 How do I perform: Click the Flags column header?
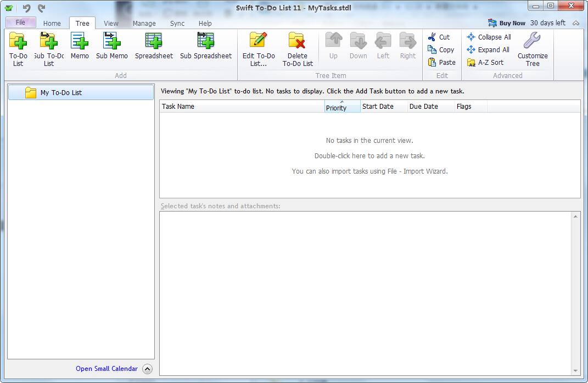click(471, 106)
